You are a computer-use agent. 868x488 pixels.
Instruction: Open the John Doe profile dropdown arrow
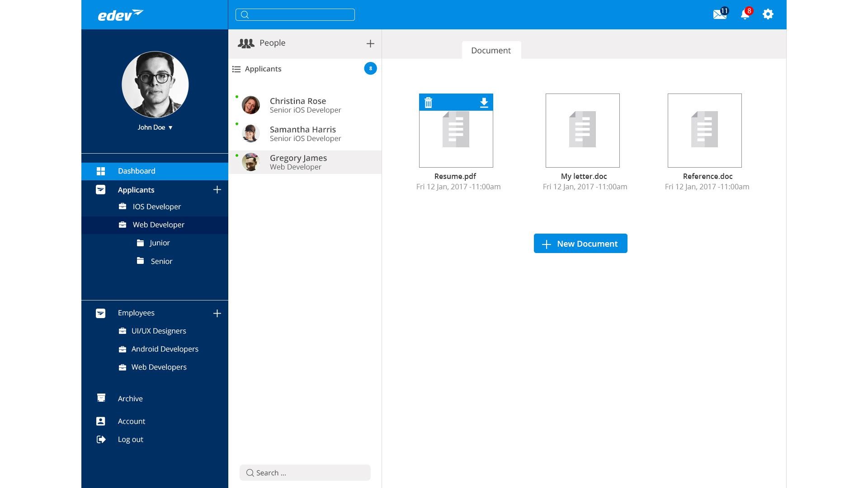click(x=170, y=128)
